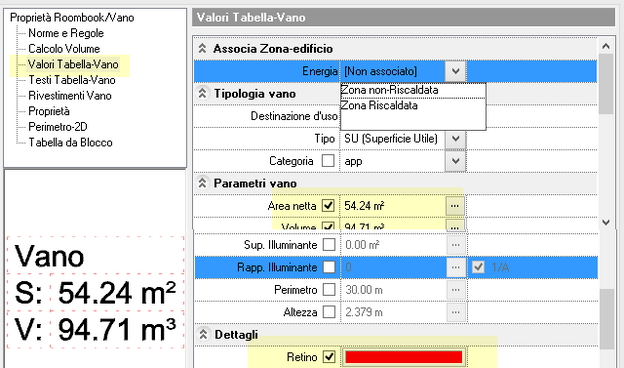Viewport: 624px width, 368px height.
Task: Click the Tipo SU (Superficie Utile) field
Action: (393, 138)
